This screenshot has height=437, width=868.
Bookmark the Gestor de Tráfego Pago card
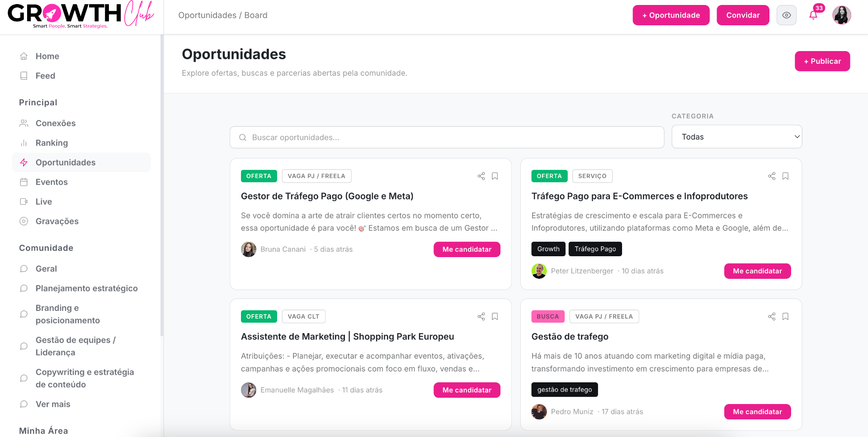click(x=495, y=176)
